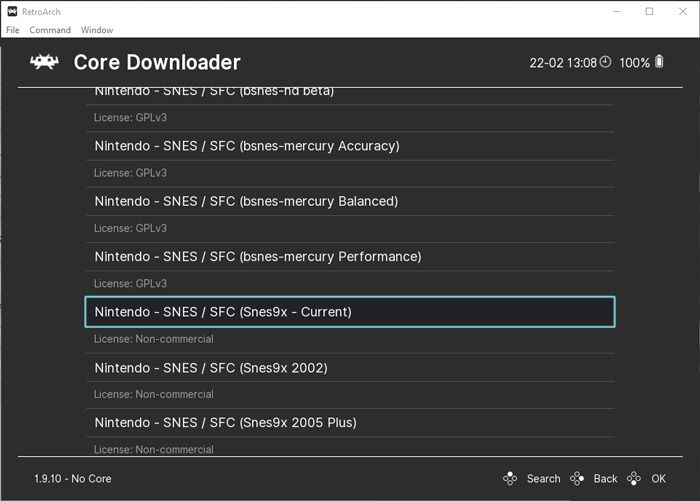Image resolution: width=700 pixels, height=501 pixels.
Task: Open the Window menu
Action: [97, 30]
